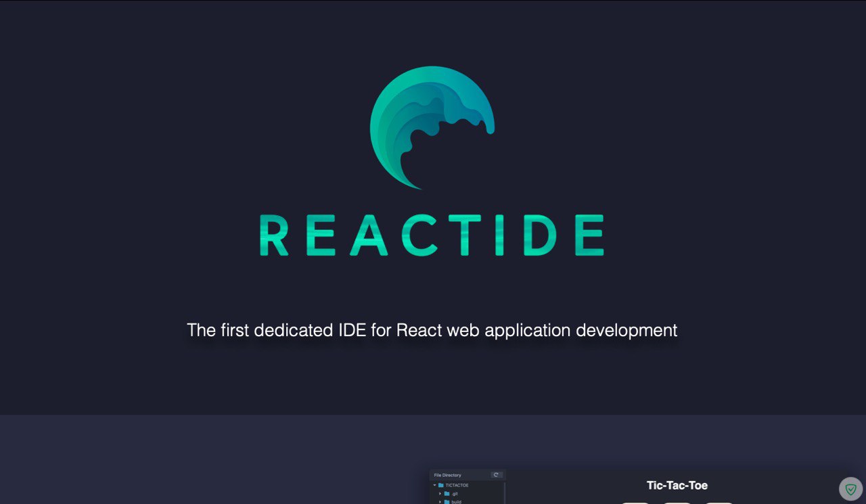The image size is (866, 504).
Task: Click the TICTACTOE folder icon
Action: (441, 485)
